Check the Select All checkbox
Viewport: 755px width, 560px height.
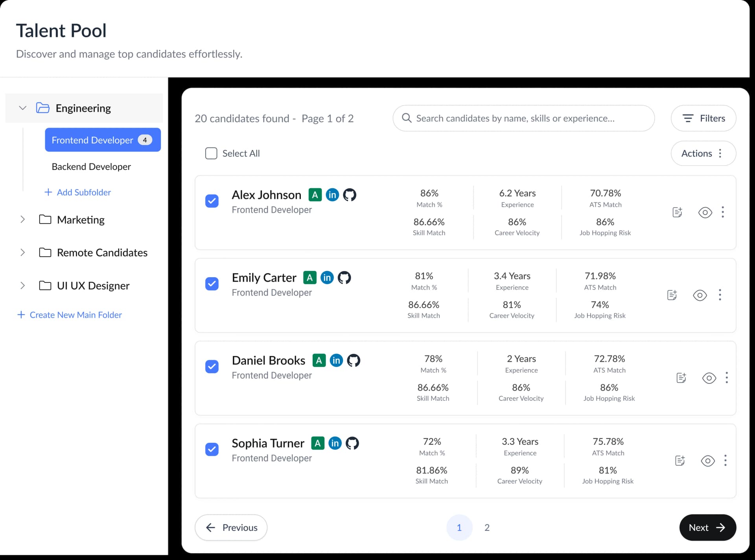212,153
